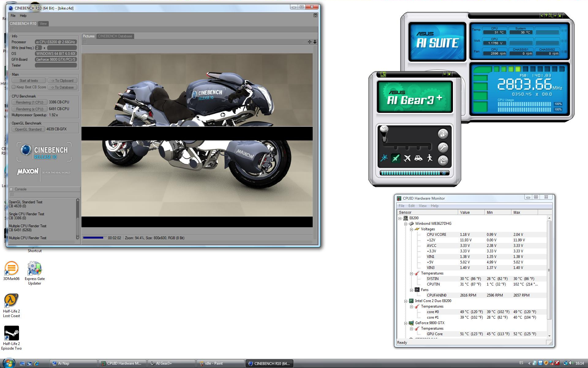Screen dimensions: 588x368
Task: Enable Keep Best CB Score checkbox
Action: pos(13,87)
